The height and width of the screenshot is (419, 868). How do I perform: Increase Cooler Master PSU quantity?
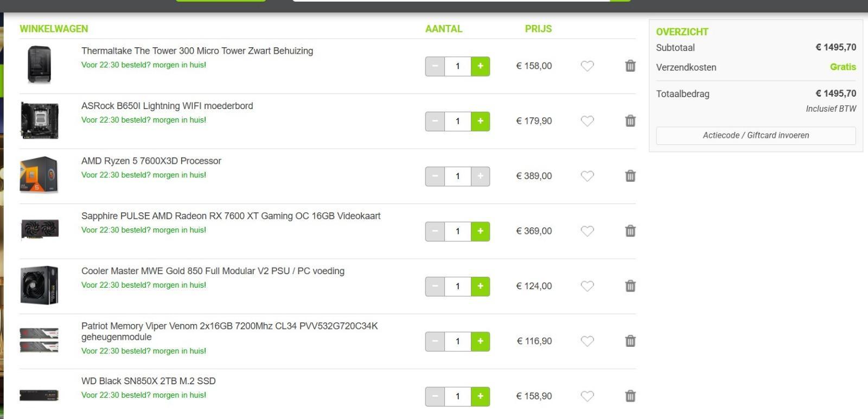(480, 286)
